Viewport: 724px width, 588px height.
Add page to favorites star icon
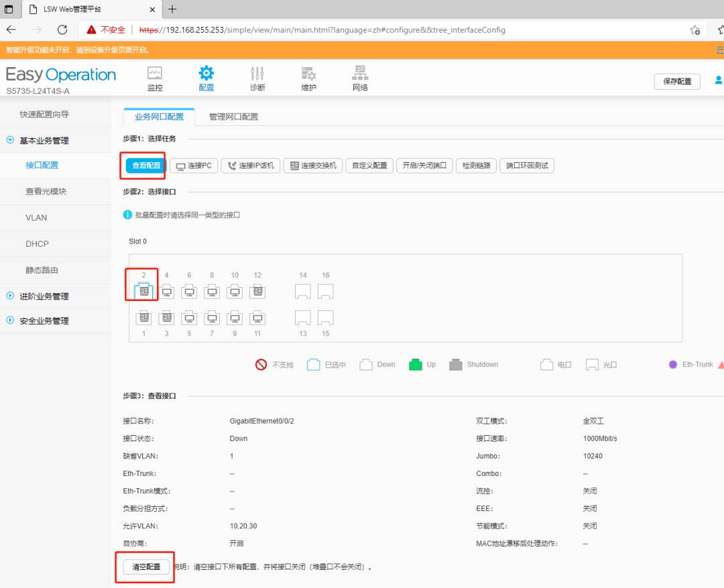(x=695, y=30)
